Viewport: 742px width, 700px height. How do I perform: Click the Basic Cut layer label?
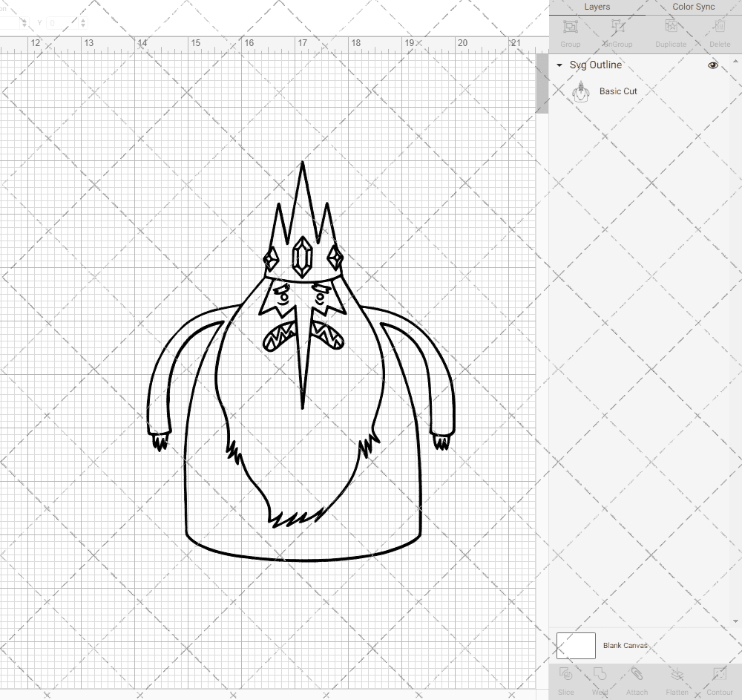[618, 91]
